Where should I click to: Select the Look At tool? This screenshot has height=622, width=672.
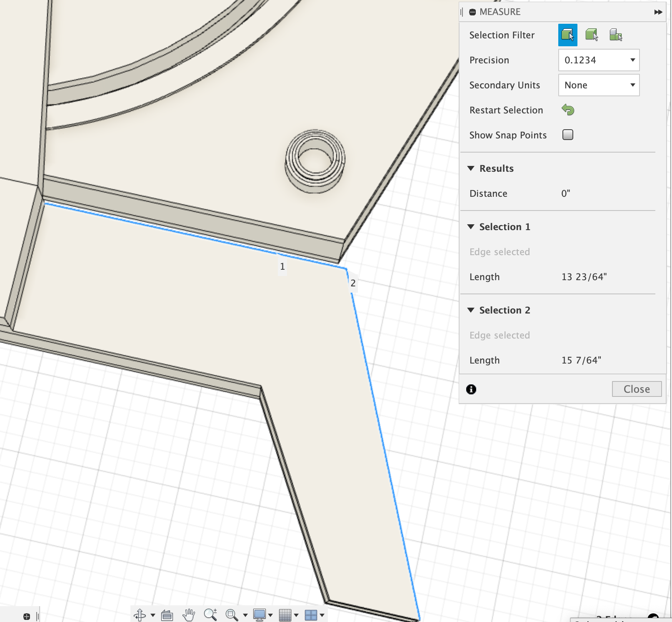pyautogui.click(x=167, y=615)
